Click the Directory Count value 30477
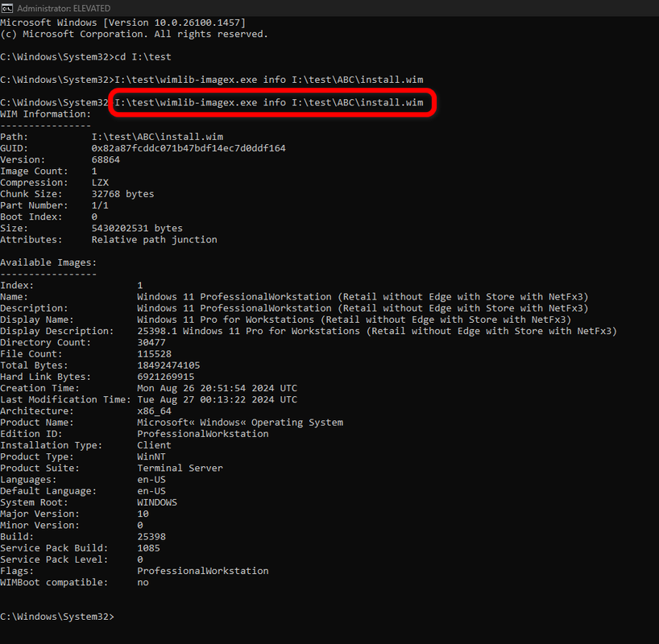659x644 pixels. pyautogui.click(x=151, y=342)
